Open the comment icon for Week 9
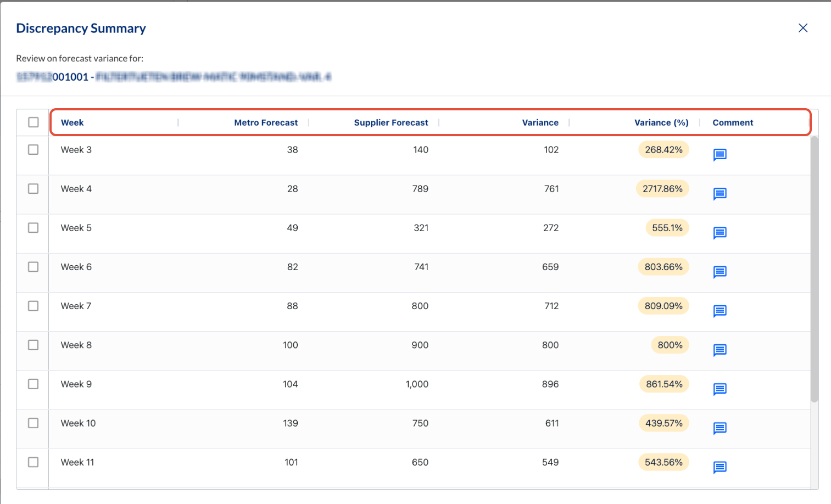The width and height of the screenshot is (831, 504). click(720, 389)
